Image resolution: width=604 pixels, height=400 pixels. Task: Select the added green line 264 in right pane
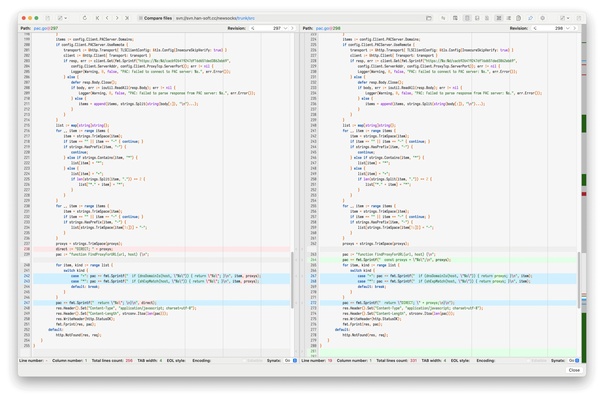click(448, 260)
